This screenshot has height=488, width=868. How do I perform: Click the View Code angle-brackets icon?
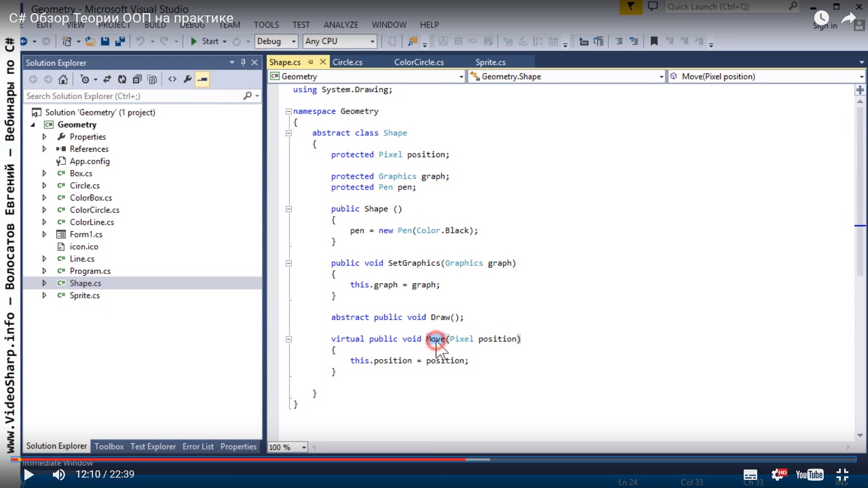(x=172, y=79)
